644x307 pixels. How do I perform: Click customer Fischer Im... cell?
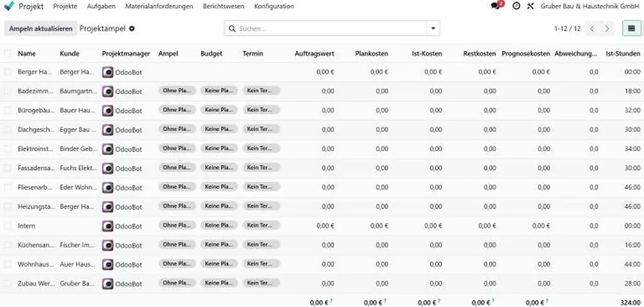77,245
